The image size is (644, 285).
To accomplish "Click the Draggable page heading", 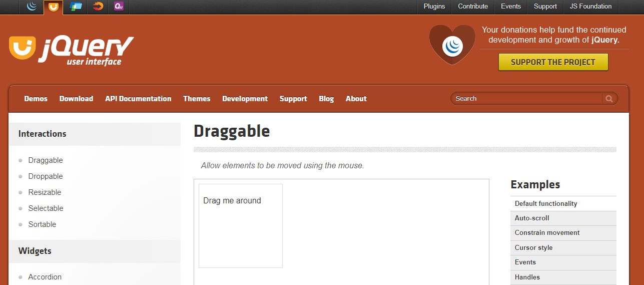I will tap(232, 131).
